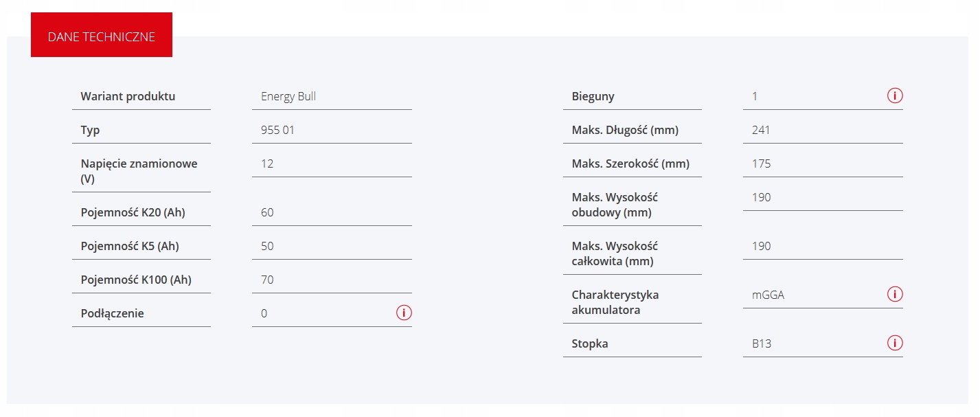This screenshot has width=980, height=417.
Task: Click the info icon next to Bieguny
Action: [x=895, y=95]
